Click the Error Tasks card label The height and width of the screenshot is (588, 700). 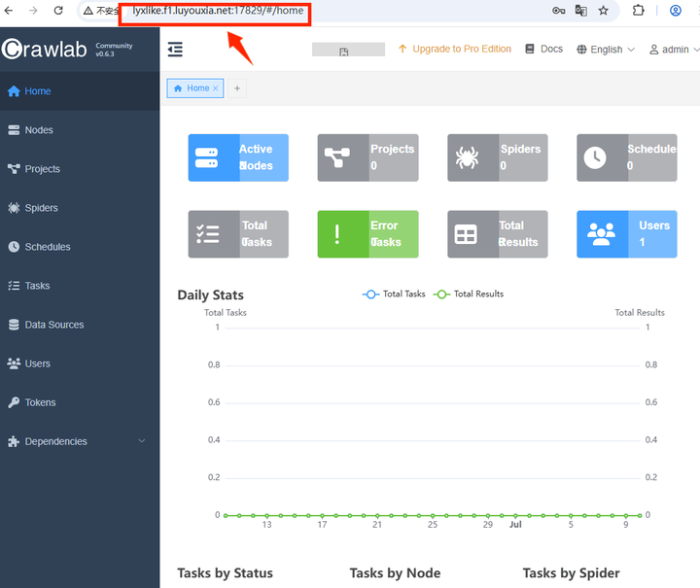tap(386, 234)
